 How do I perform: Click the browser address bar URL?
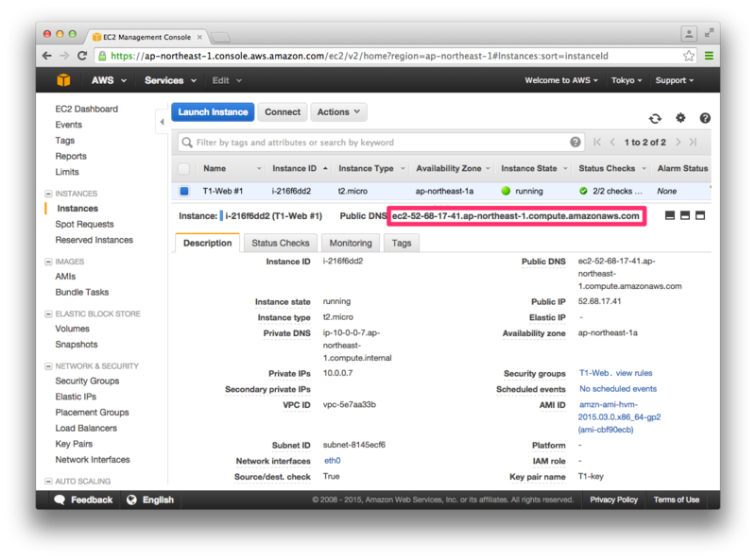tap(359, 56)
